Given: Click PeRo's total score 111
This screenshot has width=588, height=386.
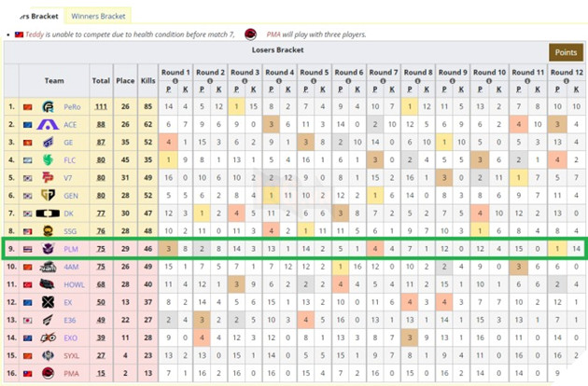Looking at the screenshot, I should click(100, 107).
